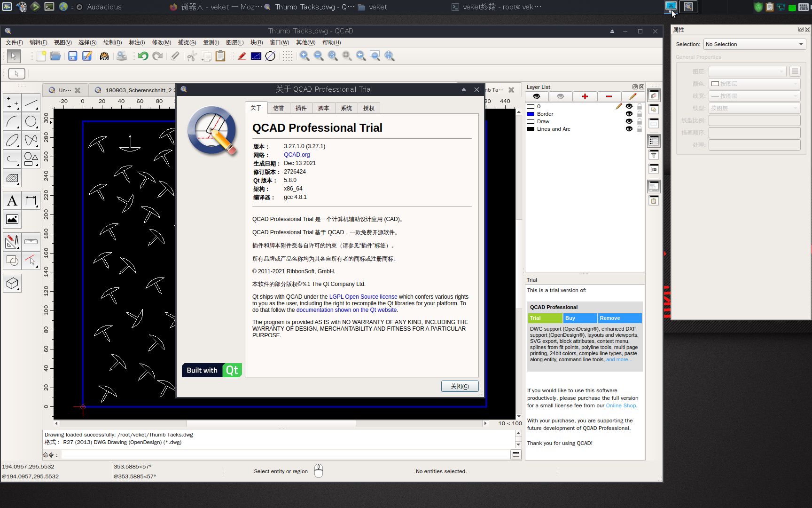
Task: Open the Point tools icon
Action: pos(13,103)
